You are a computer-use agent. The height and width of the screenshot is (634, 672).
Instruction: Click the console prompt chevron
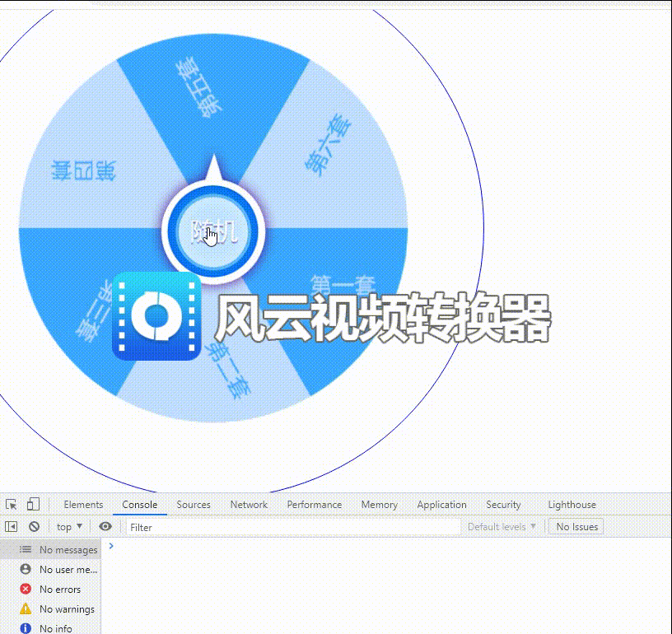click(111, 546)
